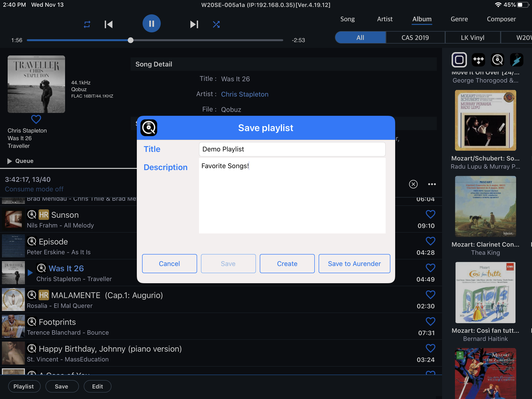The height and width of the screenshot is (399, 532).
Task: Open Mozart/Schubert Sonata album cover
Action: (485, 120)
